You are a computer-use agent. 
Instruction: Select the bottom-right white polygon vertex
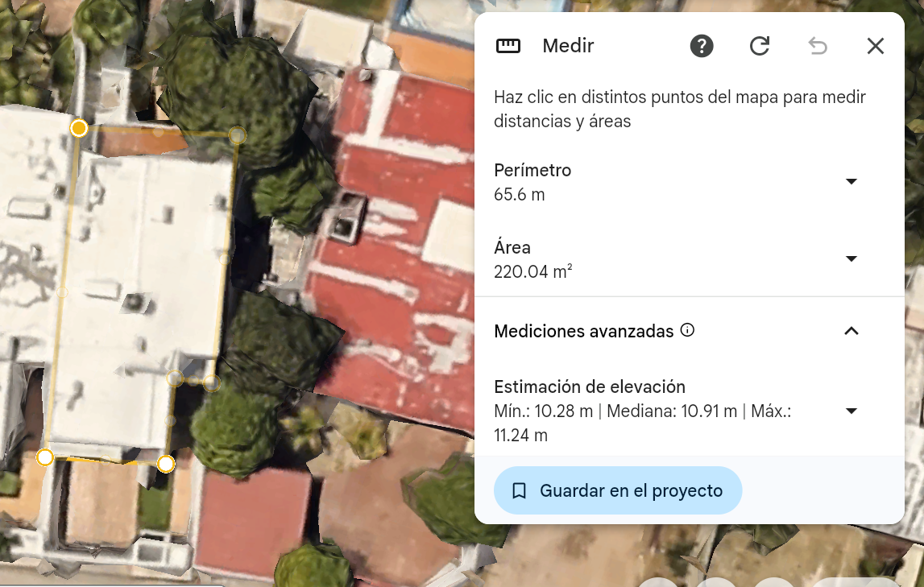click(166, 464)
